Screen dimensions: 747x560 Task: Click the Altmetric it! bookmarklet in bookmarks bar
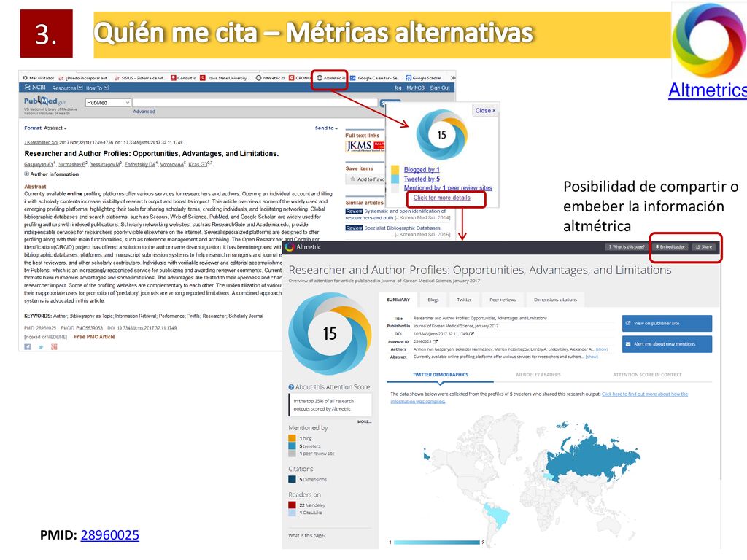tap(330, 77)
